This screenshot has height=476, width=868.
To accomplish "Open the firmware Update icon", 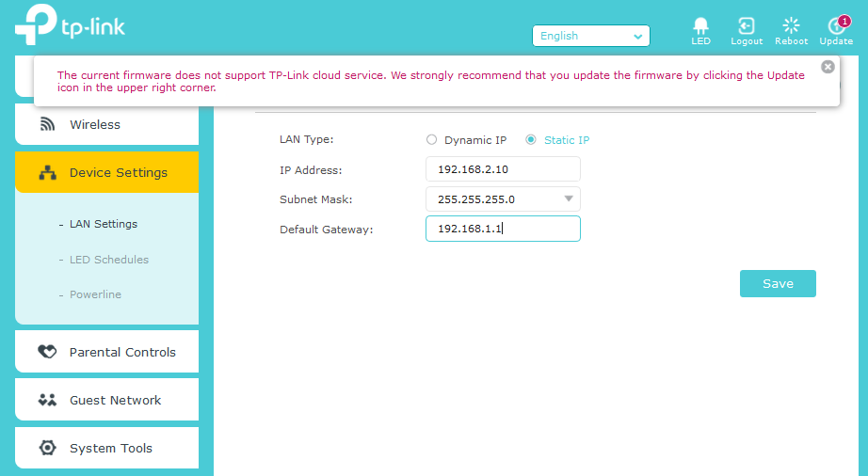I will (835, 26).
